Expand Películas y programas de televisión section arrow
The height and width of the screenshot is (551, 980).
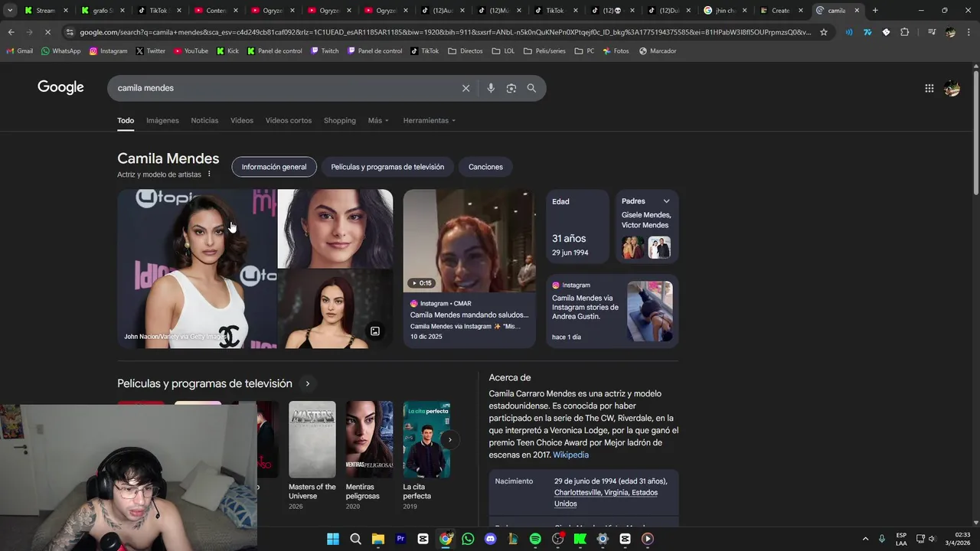[308, 383]
